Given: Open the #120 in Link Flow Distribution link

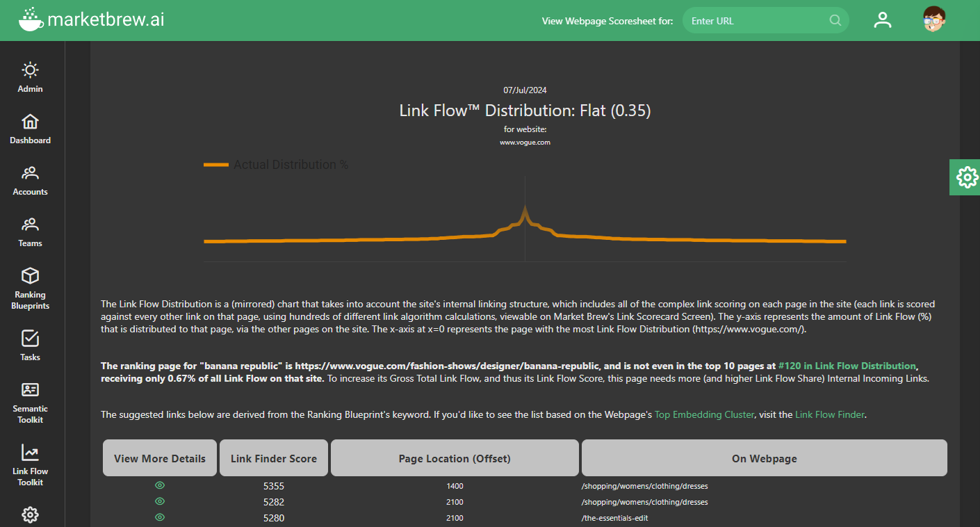Looking at the screenshot, I should tap(847, 366).
